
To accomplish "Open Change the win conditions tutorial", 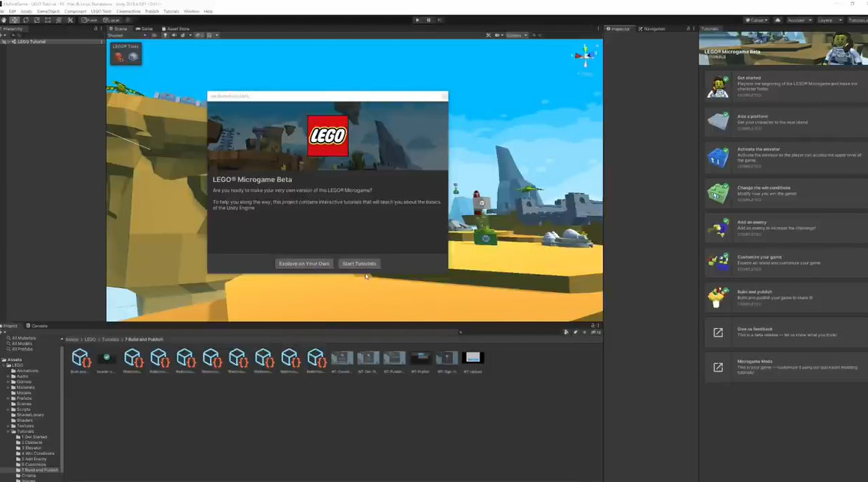I will coord(786,194).
